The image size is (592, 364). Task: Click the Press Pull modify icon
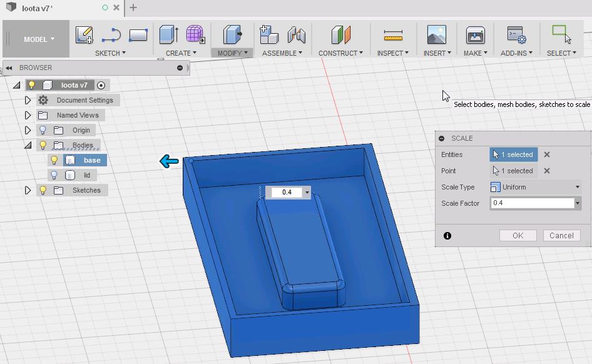pos(232,34)
